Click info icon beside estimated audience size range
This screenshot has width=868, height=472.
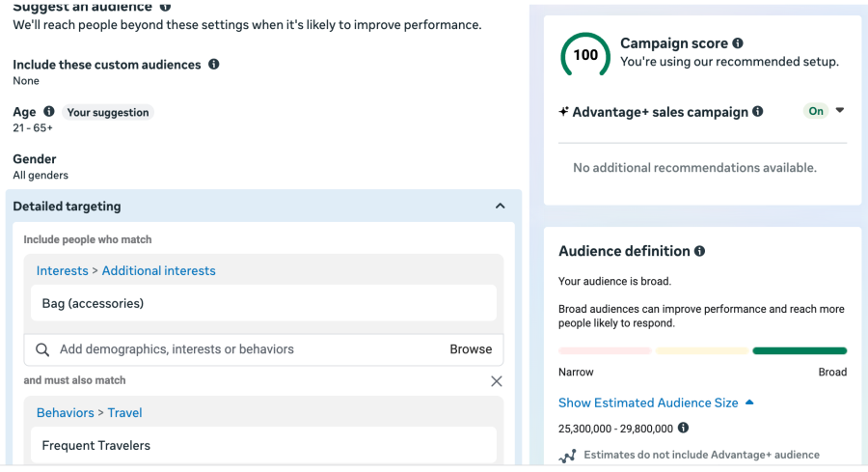[x=683, y=428]
